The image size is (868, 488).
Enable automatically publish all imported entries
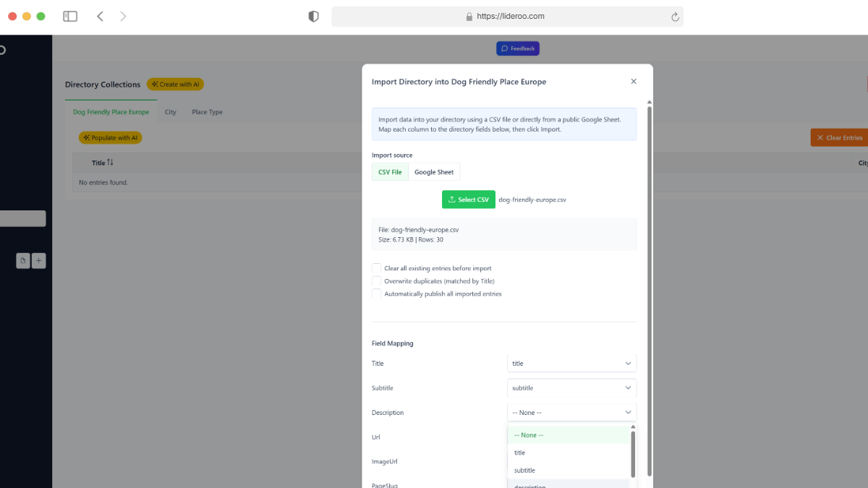pos(376,294)
